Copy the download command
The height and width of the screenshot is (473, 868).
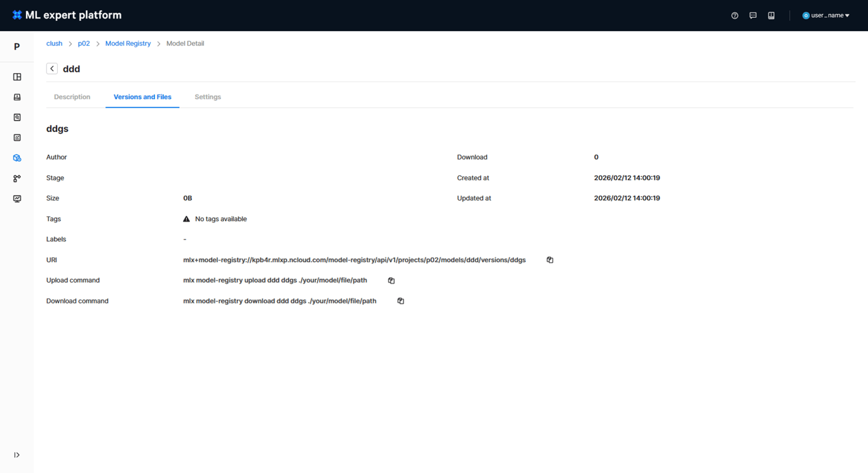[x=401, y=301]
